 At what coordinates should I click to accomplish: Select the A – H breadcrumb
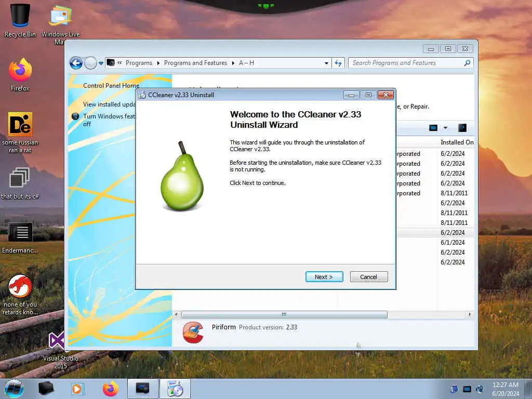coord(246,63)
